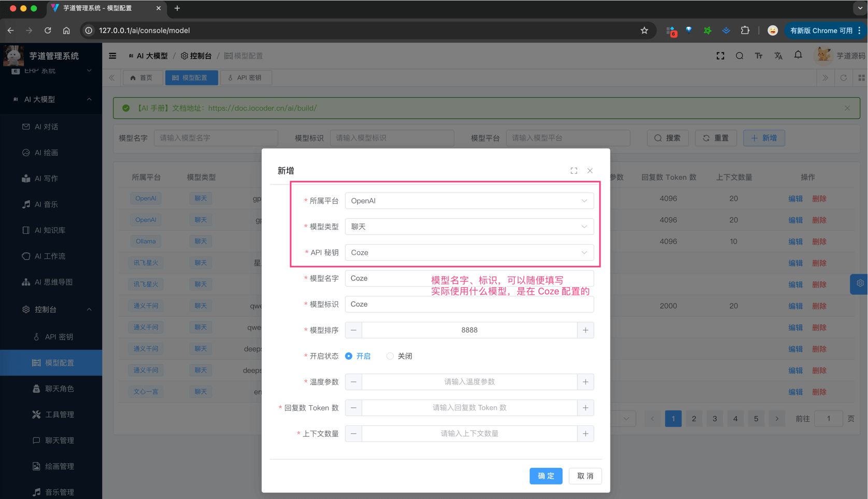Click the language translate icon in header

coord(778,56)
